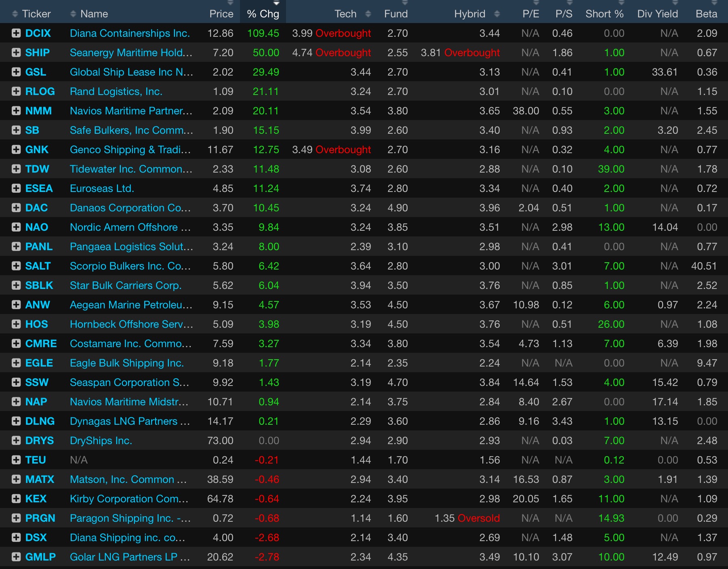Viewport: 728px width, 569px height.
Task: Sort by Short % column header
Action: (605, 14)
